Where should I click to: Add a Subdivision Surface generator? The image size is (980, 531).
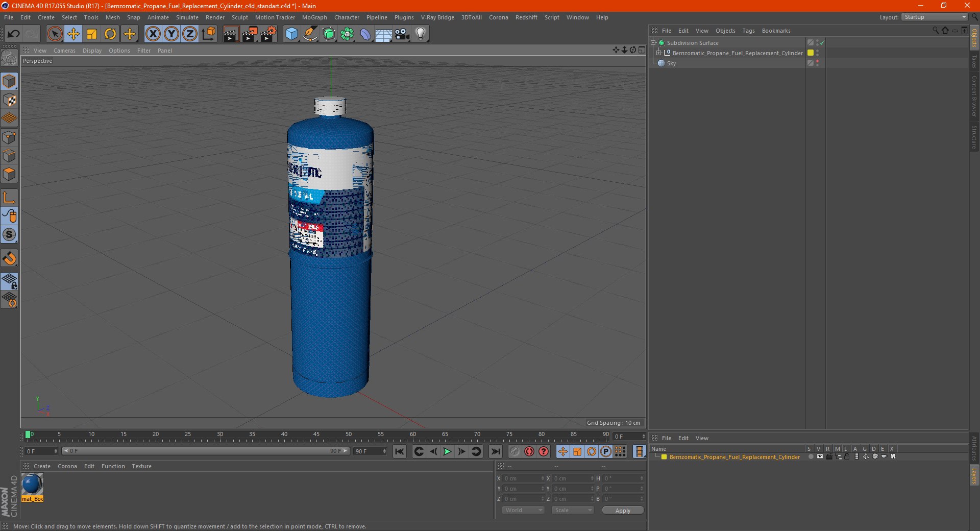click(329, 34)
